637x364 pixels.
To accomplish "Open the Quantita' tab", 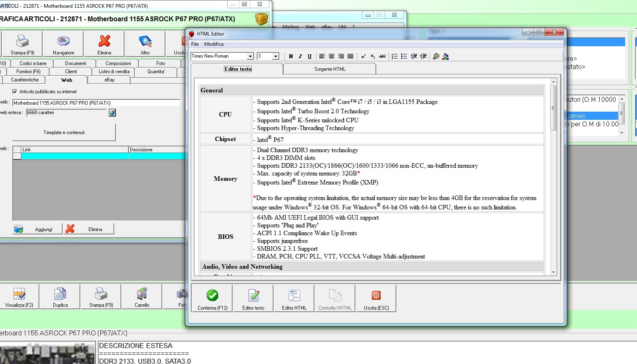I will click(x=156, y=72).
